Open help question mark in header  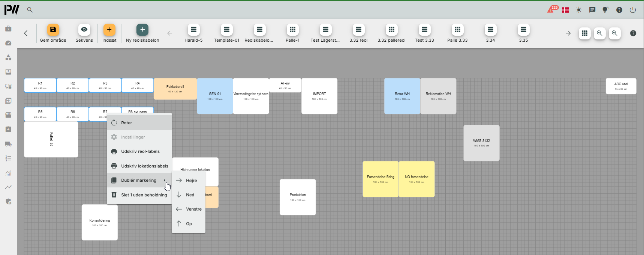pyautogui.click(x=619, y=10)
